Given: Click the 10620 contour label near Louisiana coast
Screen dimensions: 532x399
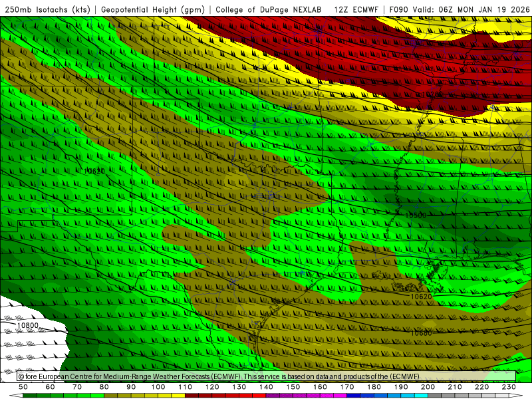Looking at the screenshot, I should click(x=422, y=297).
